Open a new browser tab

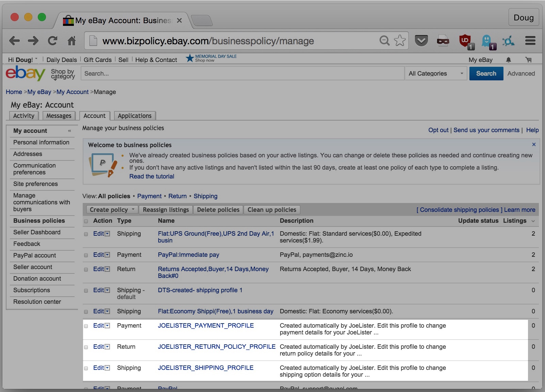pos(202,21)
